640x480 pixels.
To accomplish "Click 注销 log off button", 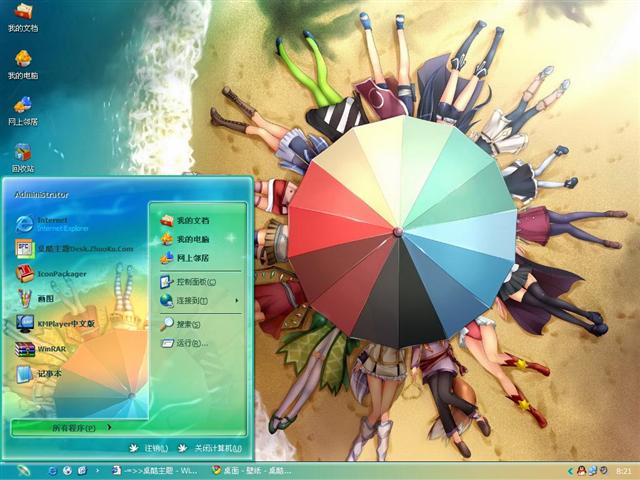I will [148, 448].
